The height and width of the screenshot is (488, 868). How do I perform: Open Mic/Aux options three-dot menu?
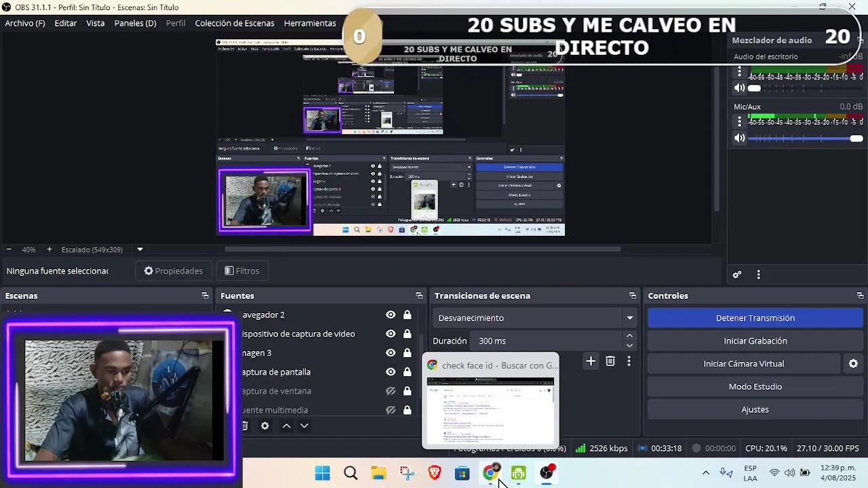[740, 122]
